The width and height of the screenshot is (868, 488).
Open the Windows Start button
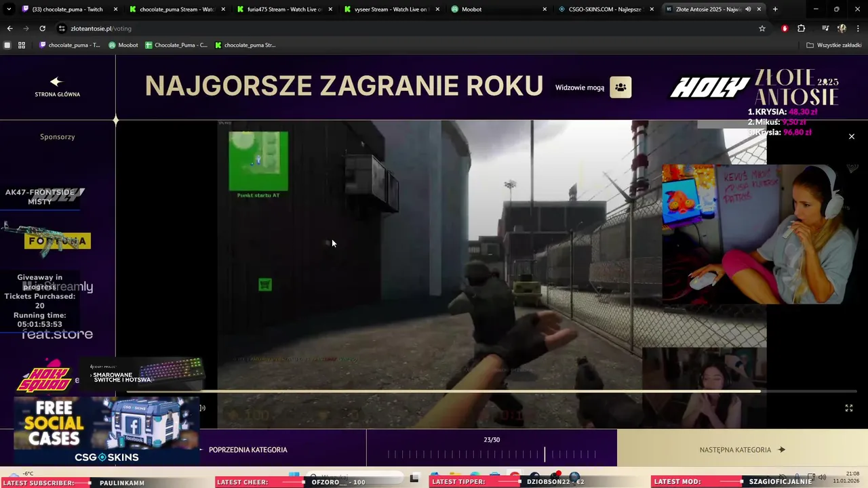tap(294, 476)
